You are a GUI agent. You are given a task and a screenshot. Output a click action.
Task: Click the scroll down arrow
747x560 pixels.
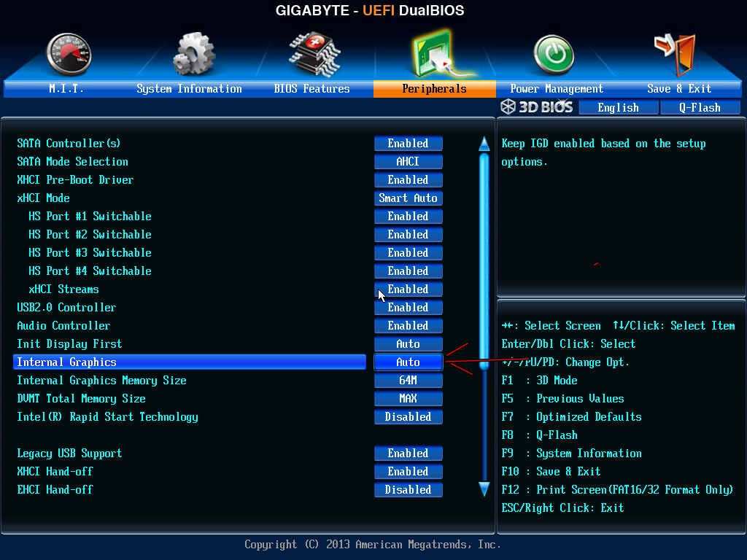484,489
